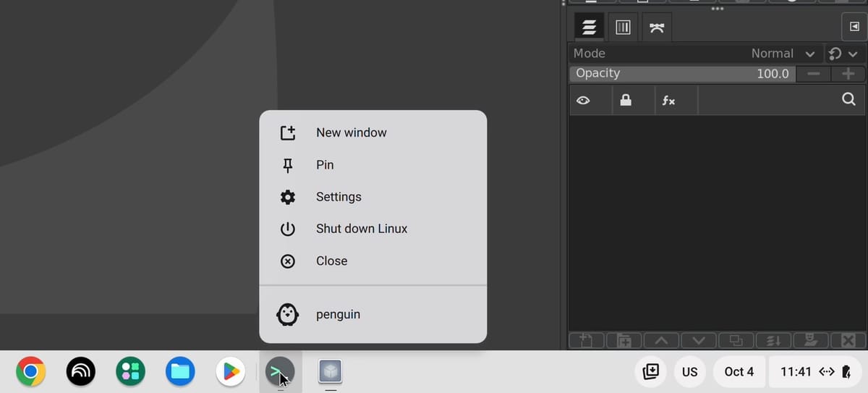Open the dock tab configuration menu
This screenshot has width=868, height=393.
coord(854,27)
